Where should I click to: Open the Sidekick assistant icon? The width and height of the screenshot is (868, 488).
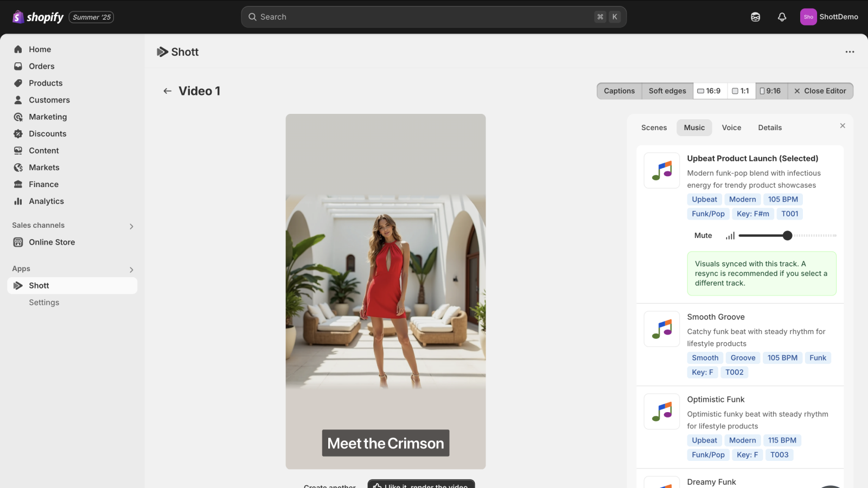[755, 17]
